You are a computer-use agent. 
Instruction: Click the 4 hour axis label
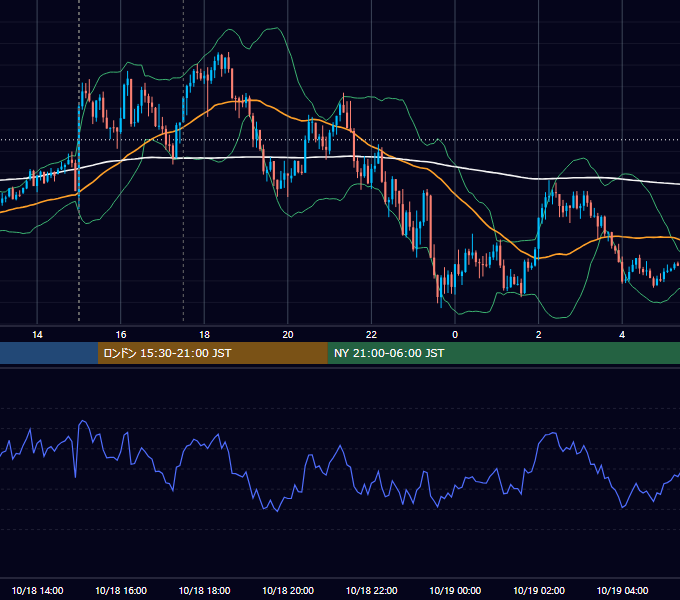[622, 335]
